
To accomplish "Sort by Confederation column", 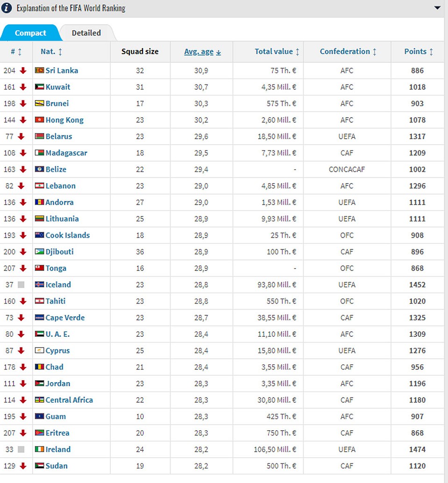I will 348,51.
